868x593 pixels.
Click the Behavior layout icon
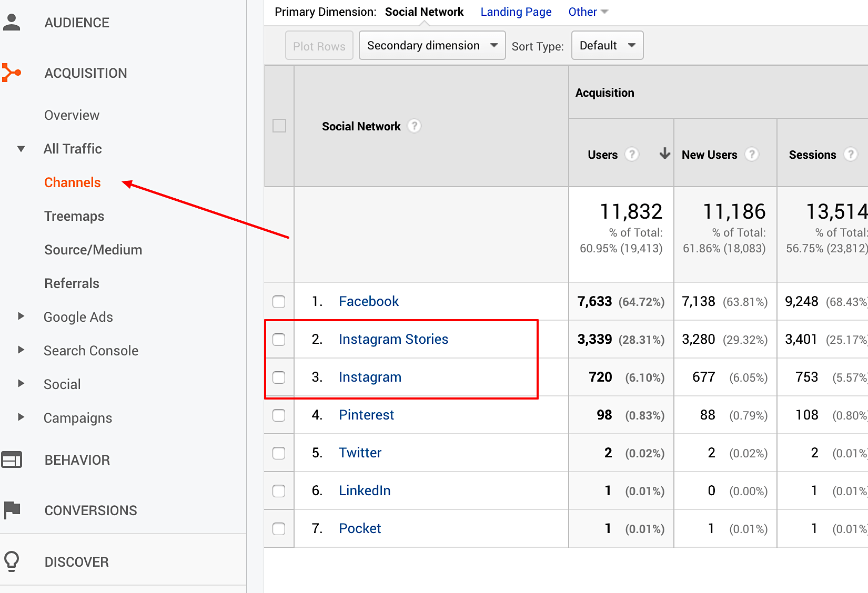click(12, 459)
